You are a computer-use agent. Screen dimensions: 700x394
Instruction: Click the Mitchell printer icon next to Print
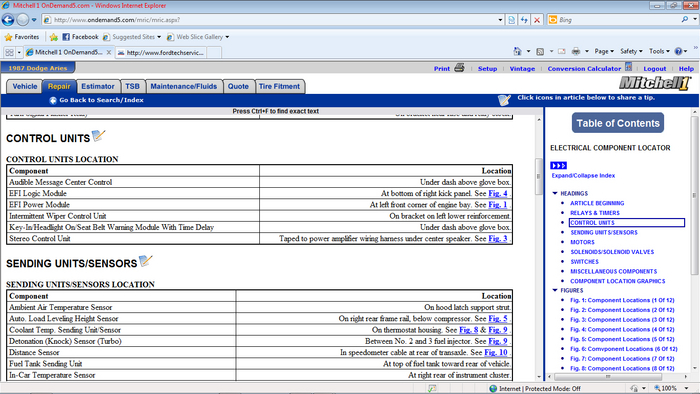[x=459, y=68]
